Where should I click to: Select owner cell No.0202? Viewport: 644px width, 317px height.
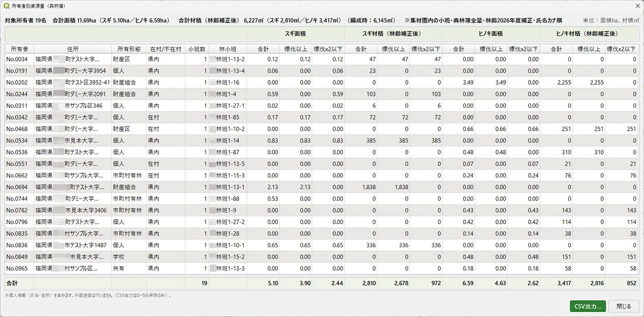coord(19,83)
